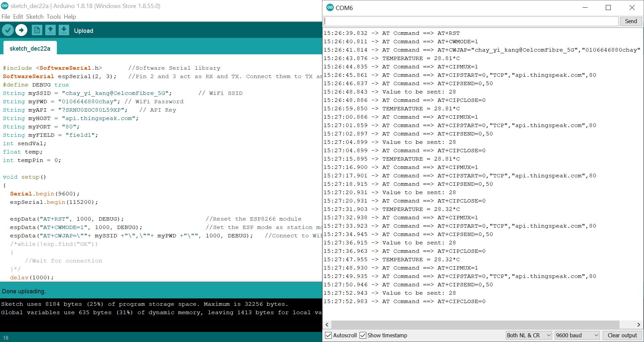This screenshot has width=644, height=342.
Task: Click the 'int tempPin = 0;' code line
Action: [32, 160]
